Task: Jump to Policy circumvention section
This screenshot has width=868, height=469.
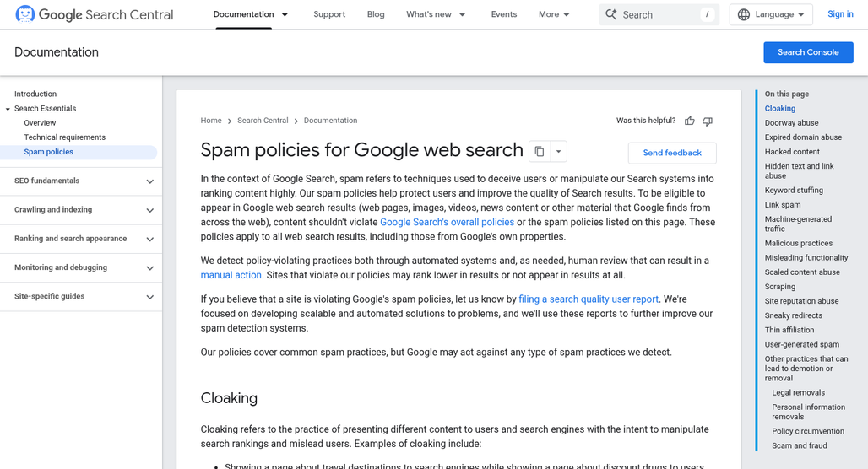Action: [x=808, y=431]
